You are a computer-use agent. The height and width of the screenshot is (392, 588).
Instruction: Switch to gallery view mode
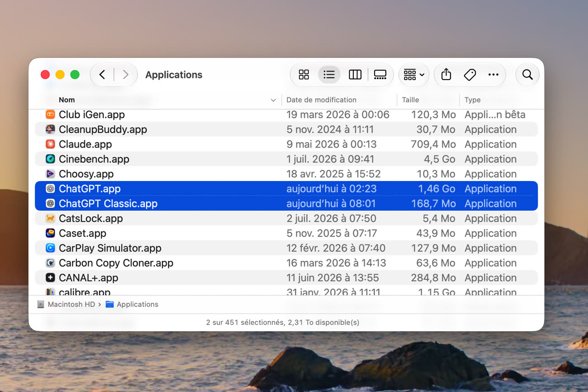click(x=380, y=75)
